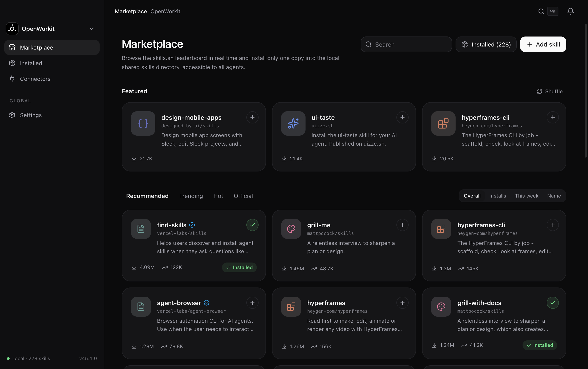The image size is (588, 369).
Task: Open Settings in the sidebar
Action: click(52, 115)
